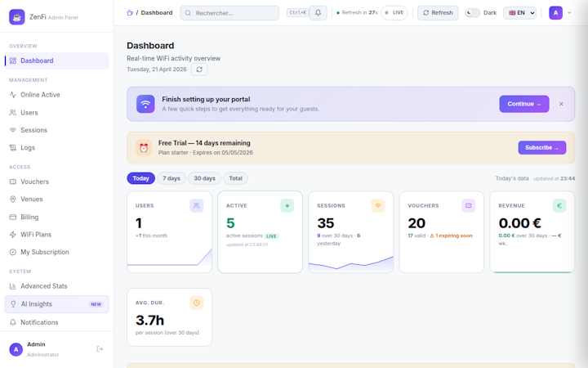Open AI Insights in the sidebar
The image size is (588, 368).
(x=56, y=304)
